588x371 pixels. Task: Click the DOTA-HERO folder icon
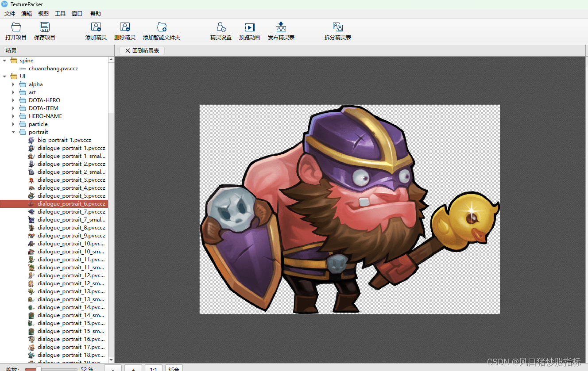[23, 100]
